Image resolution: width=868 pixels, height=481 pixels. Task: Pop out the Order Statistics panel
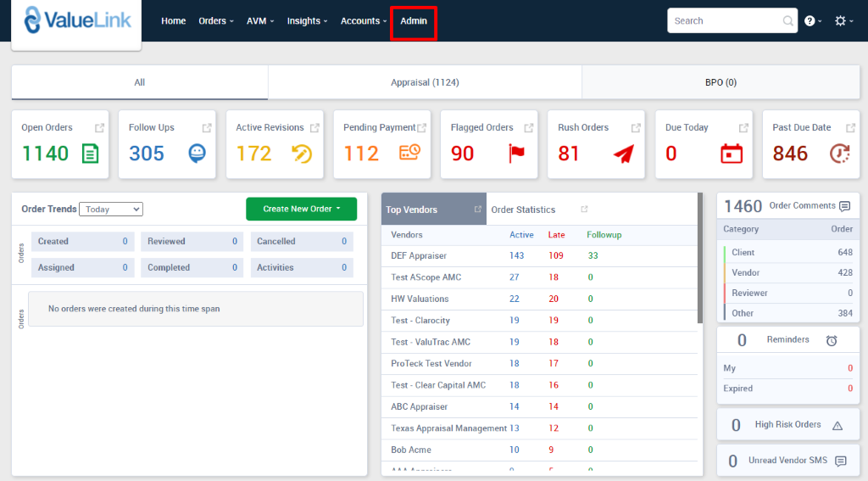coord(584,209)
